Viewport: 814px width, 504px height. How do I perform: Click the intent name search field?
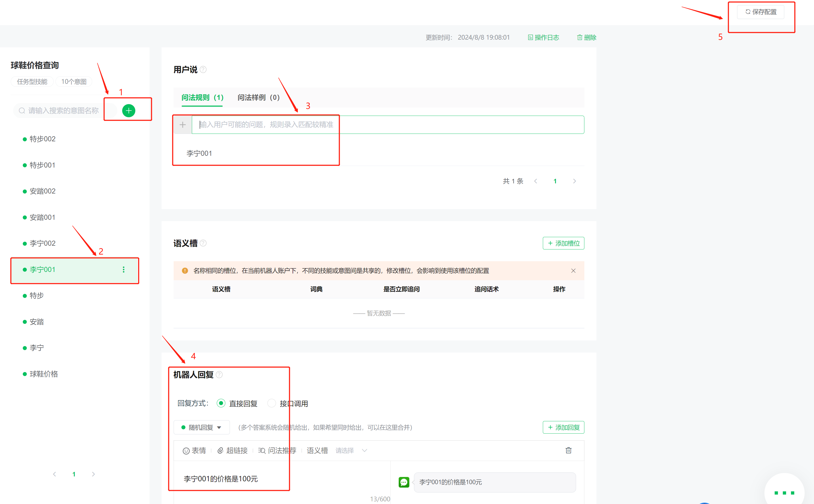tap(64, 111)
